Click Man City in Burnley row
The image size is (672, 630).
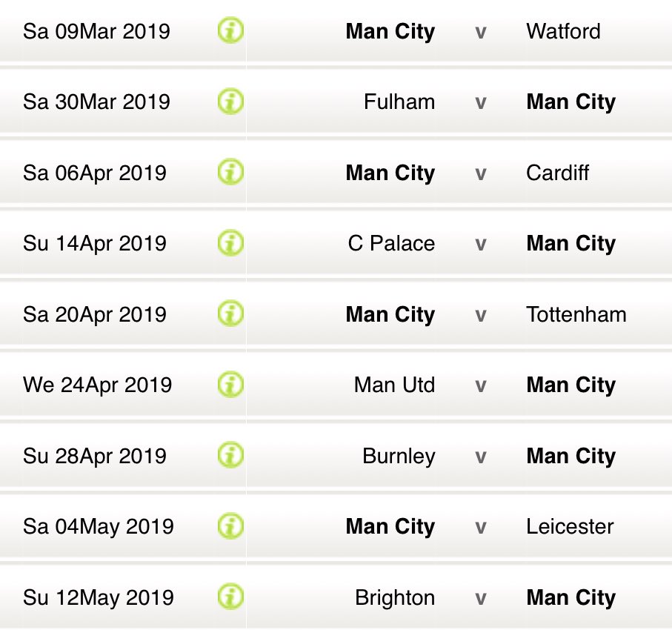[570, 456]
